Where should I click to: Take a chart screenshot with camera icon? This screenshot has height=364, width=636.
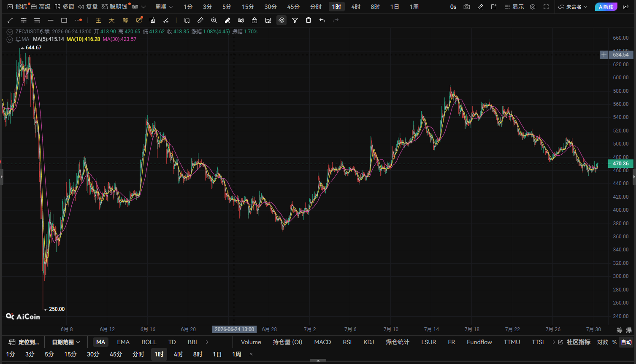click(467, 7)
